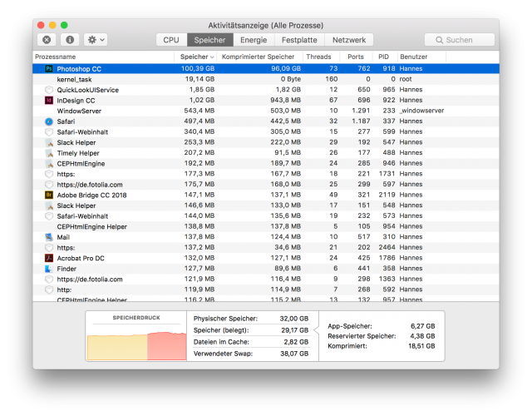Image resolution: width=532 pixels, height=416 pixels.
Task: Open the process info toolbar icon
Action: coord(70,40)
